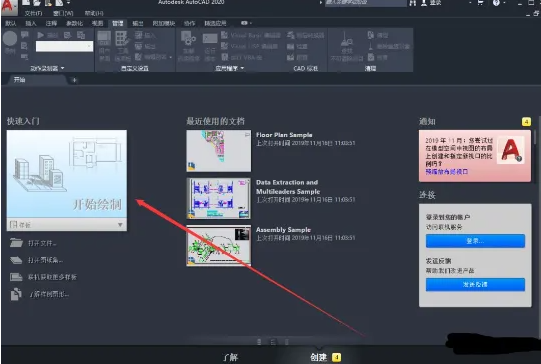The height and width of the screenshot is (364, 541).
Task: Click the 输入 customization import icon
Action: 138,35
